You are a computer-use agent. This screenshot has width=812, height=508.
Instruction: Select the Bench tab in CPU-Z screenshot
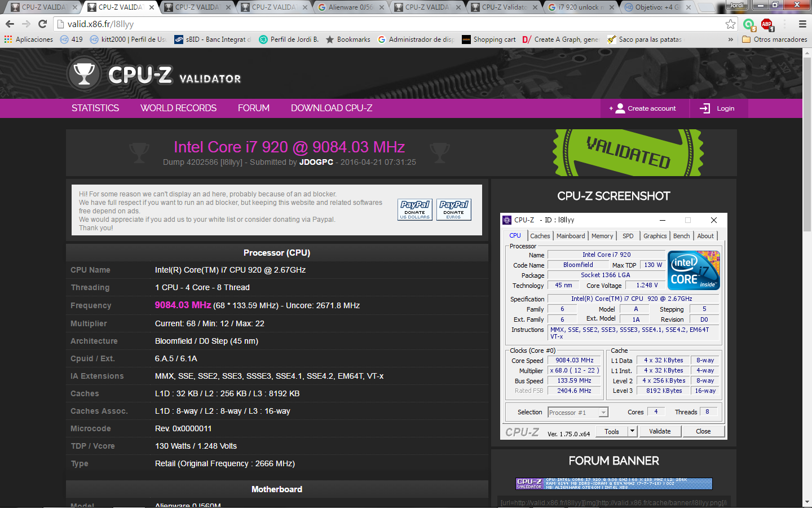pos(681,236)
